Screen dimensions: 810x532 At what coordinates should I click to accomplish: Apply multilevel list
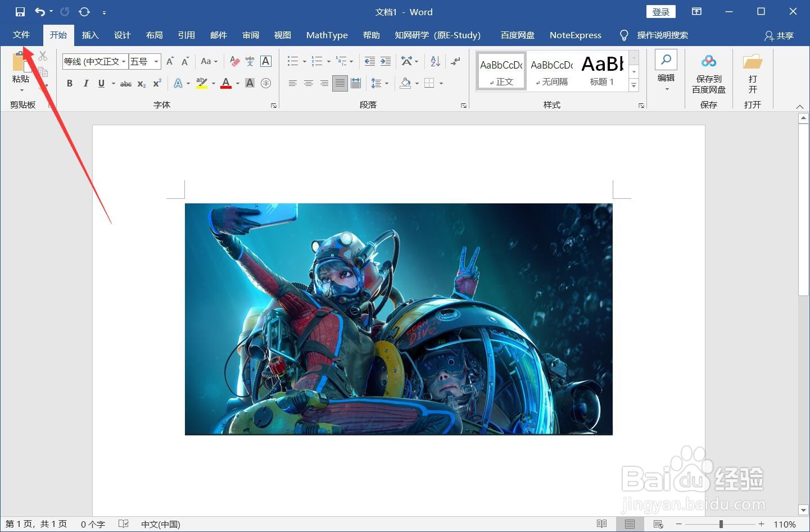point(341,61)
